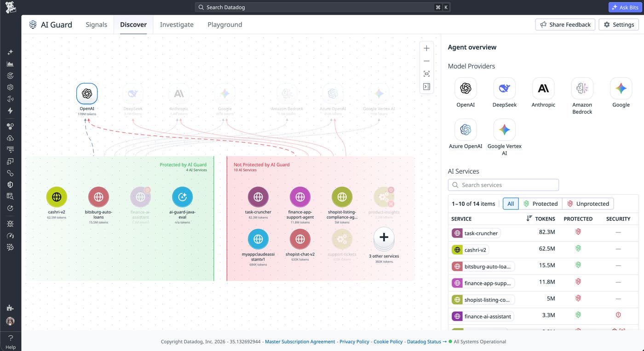Open the cloud upload icon in the sidebar
The width and height of the screenshot is (644, 351).
point(10,138)
